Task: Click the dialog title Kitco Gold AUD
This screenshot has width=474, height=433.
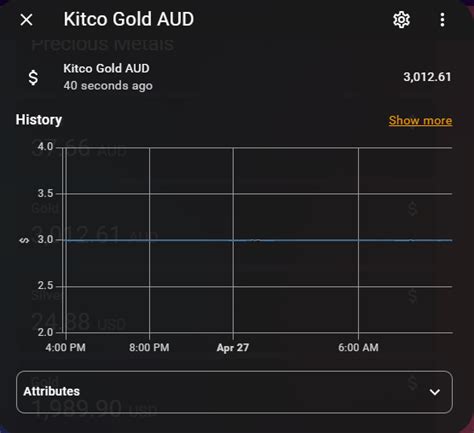Action: tap(129, 19)
